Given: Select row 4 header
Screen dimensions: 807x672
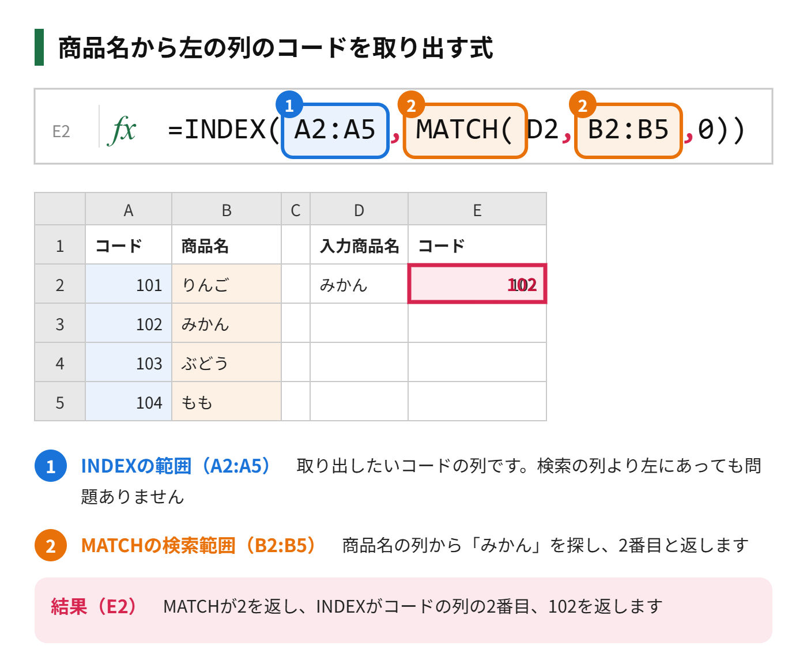Looking at the screenshot, I should tap(60, 363).
